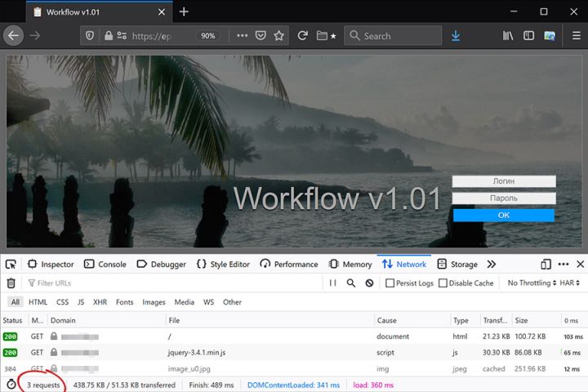The height and width of the screenshot is (392, 588).
Task: Open the Debugger tab
Action: pyautogui.click(x=161, y=265)
